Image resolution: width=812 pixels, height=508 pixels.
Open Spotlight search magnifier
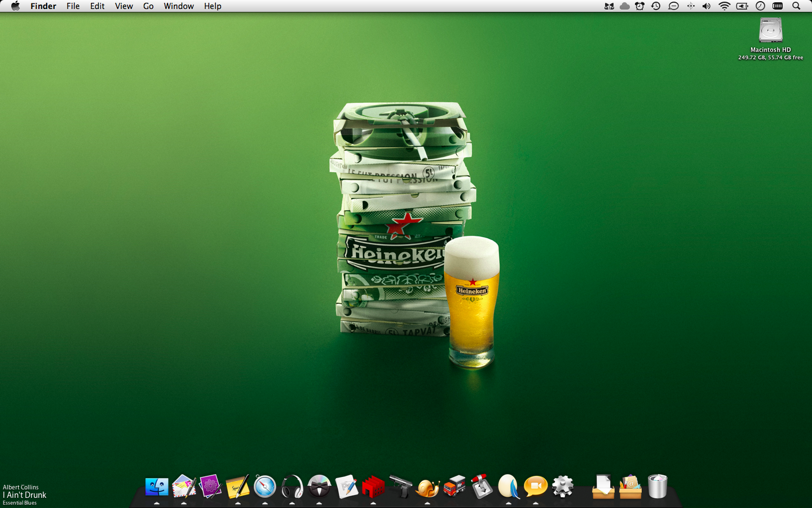(796, 6)
